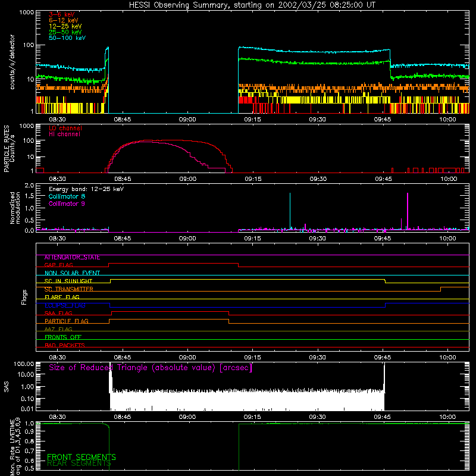Click the Energy band: 12-25 keV text

(x=86, y=189)
